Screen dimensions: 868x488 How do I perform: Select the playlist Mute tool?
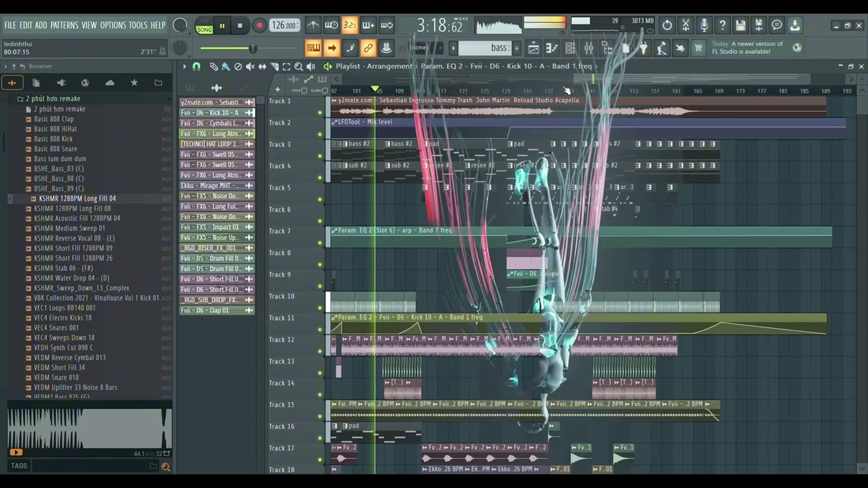pos(250,66)
